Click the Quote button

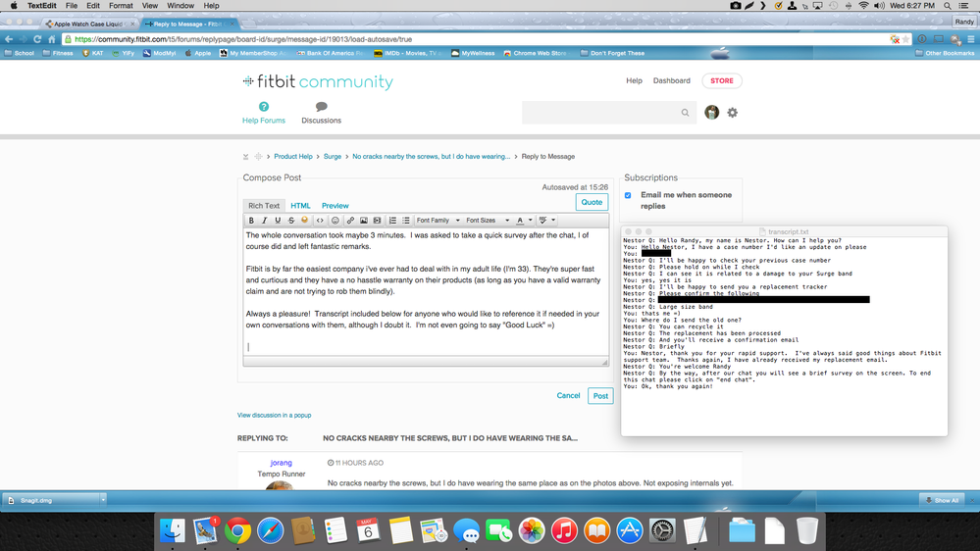[592, 202]
